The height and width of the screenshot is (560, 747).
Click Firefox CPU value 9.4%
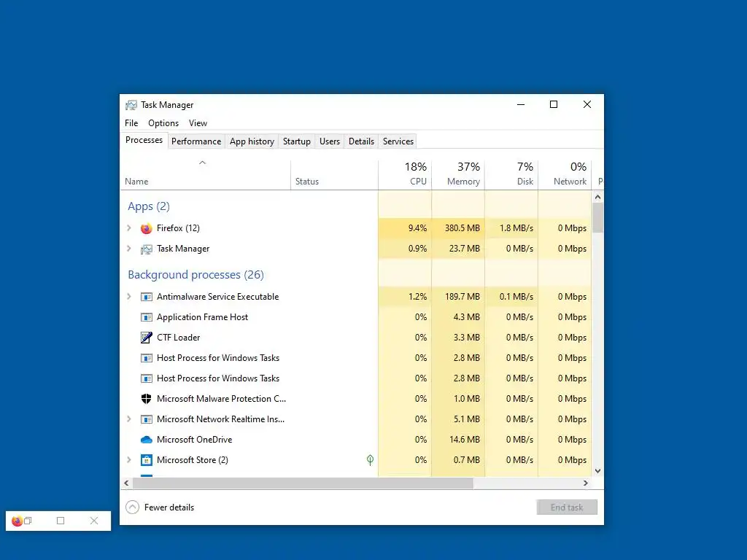[417, 228]
